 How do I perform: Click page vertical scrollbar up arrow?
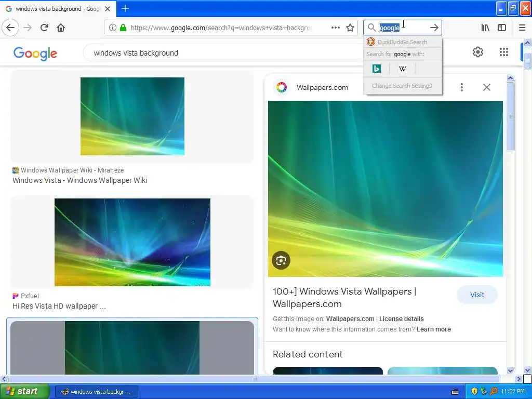click(527, 43)
